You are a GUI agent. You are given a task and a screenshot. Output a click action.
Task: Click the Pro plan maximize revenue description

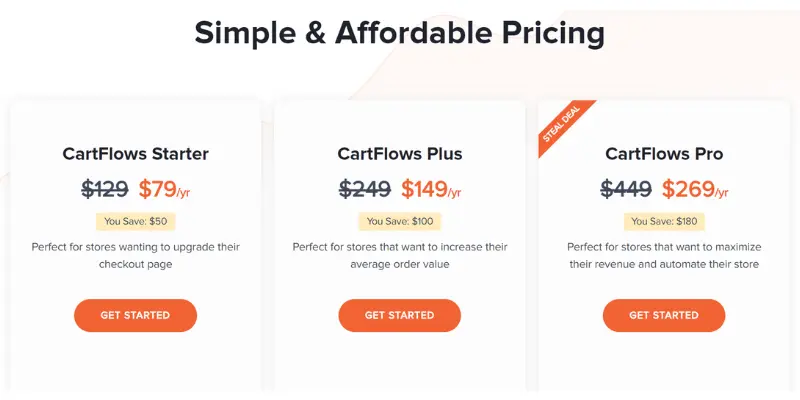(x=664, y=256)
